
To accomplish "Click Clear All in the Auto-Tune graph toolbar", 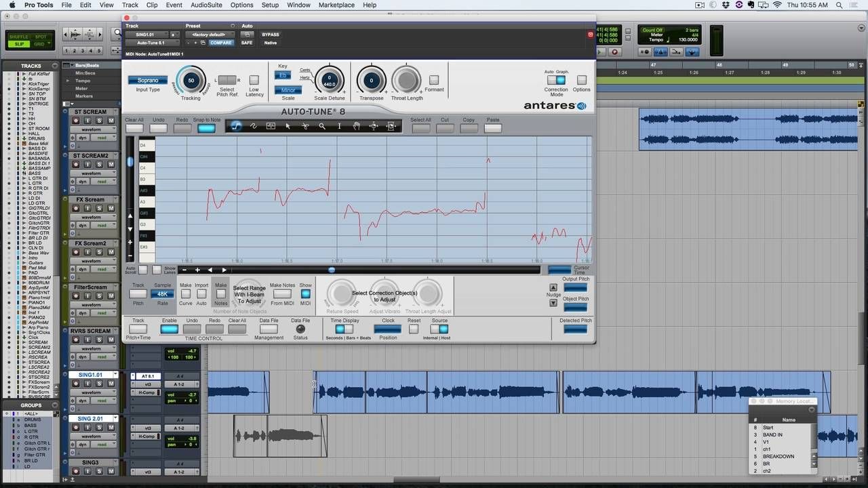I will point(134,128).
